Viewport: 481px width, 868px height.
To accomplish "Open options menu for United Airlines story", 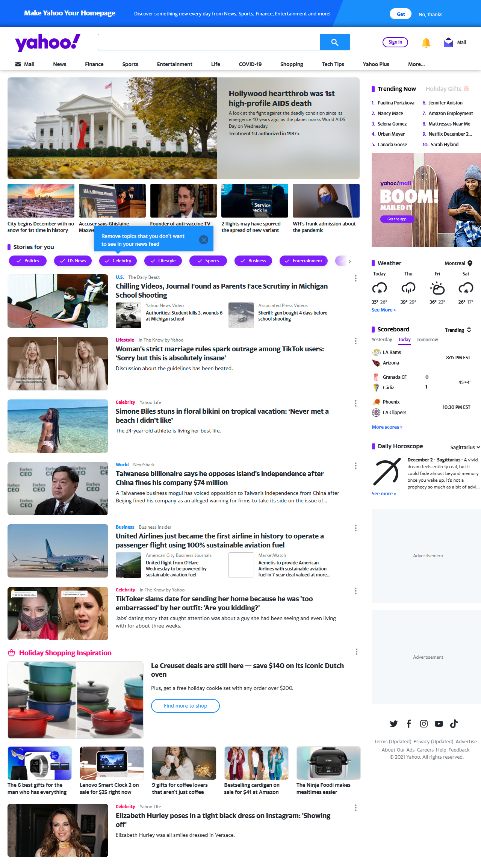I will pyautogui.click(x=355, y=528).
